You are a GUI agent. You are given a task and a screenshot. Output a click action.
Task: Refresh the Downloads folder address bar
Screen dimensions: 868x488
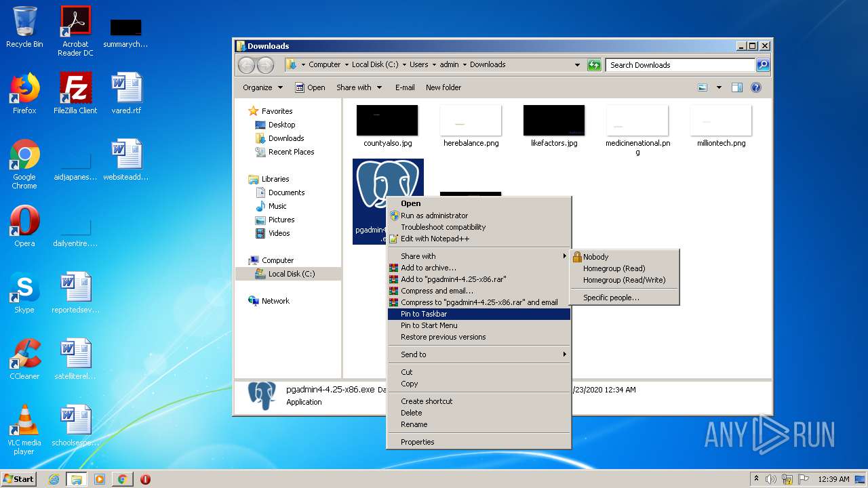pos(594,65)
